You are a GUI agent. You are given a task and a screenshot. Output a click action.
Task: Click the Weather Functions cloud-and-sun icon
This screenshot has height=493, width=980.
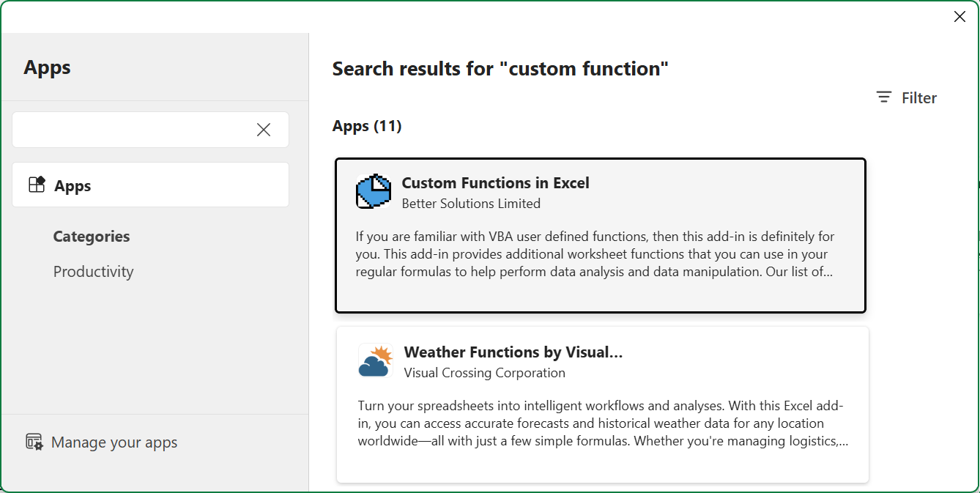tap(375, 361)
